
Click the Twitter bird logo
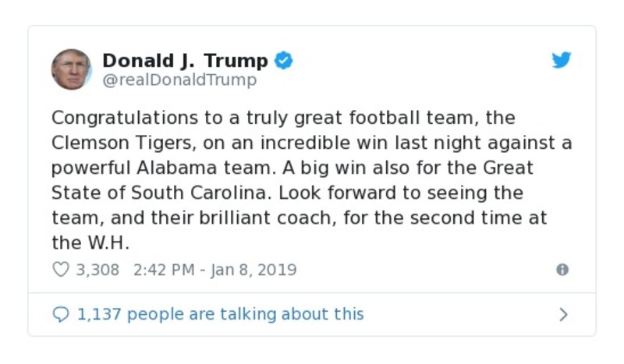click(x=562, y=61)
